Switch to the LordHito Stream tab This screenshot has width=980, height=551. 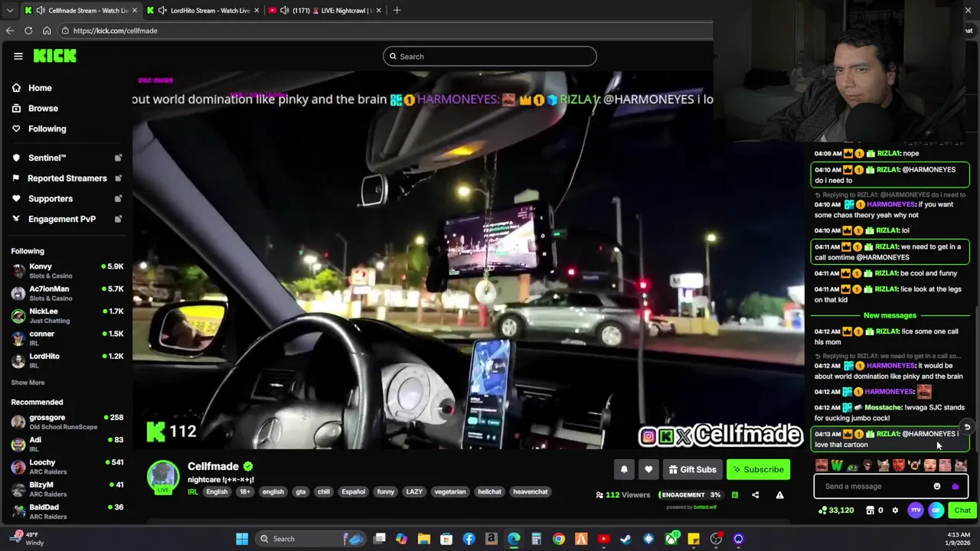tap(203, 10)
